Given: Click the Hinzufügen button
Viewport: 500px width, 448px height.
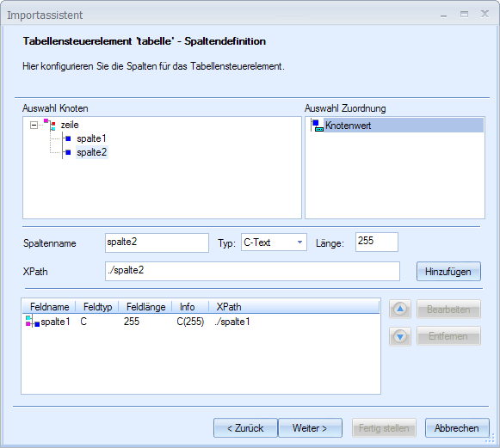Looking at the screenshot, I should pos(448,272).
